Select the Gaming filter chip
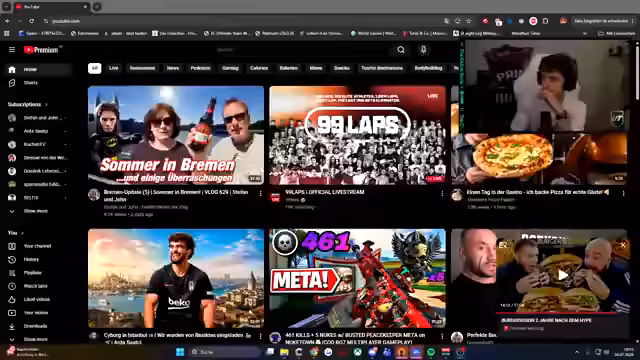Screen dimensions: 640x360 click(230, 68)
